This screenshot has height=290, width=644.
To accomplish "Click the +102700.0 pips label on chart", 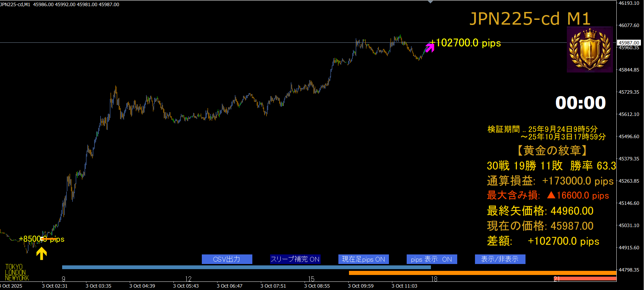I will click(x=465, y=43).
